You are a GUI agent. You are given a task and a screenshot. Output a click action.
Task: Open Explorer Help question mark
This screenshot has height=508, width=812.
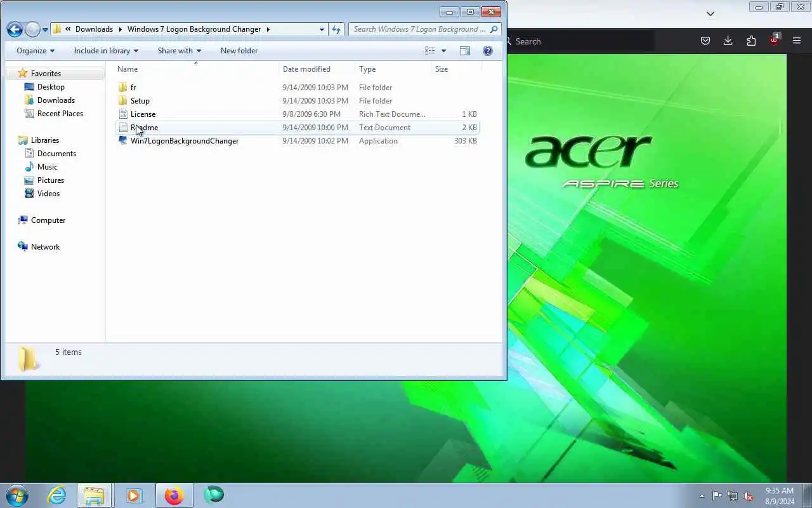coord(488,51)
